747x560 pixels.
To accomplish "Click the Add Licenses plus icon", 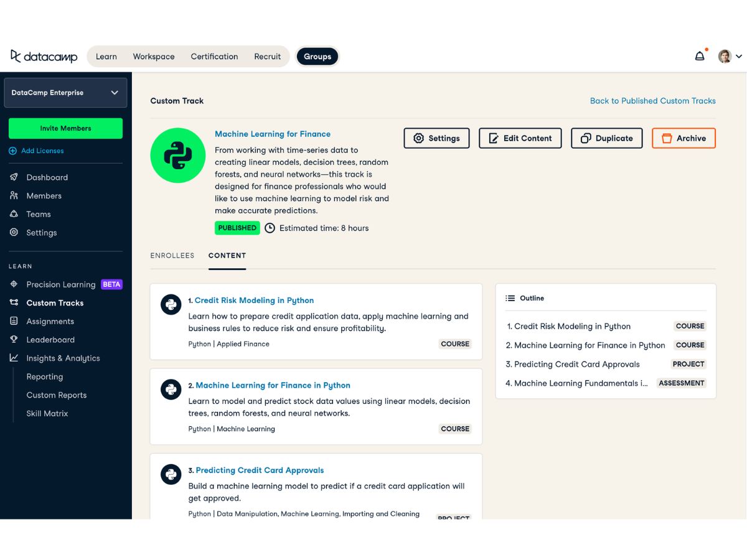I will click(x=12, y=151).
